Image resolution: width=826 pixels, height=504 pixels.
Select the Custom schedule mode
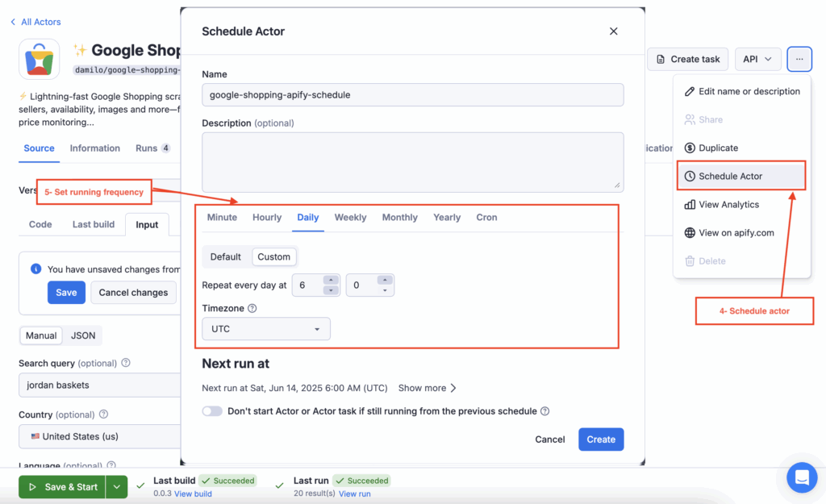274,256
